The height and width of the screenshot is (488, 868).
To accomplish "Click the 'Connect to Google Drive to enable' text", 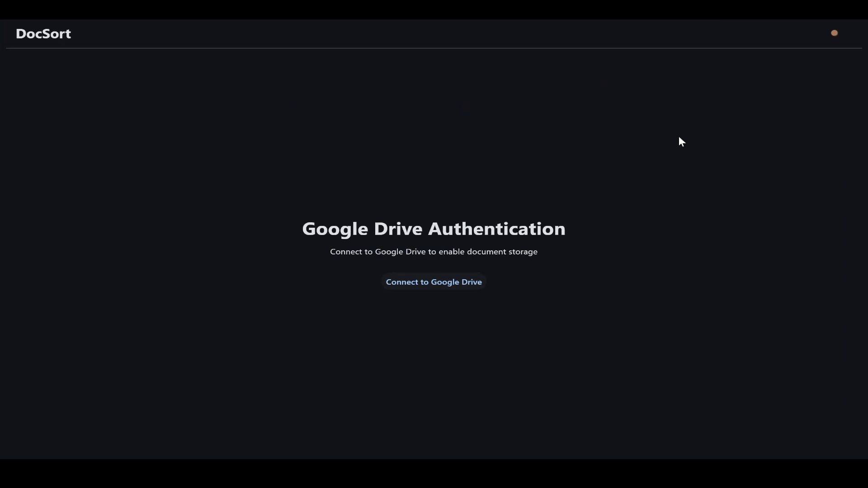I will tap(397, 252).
